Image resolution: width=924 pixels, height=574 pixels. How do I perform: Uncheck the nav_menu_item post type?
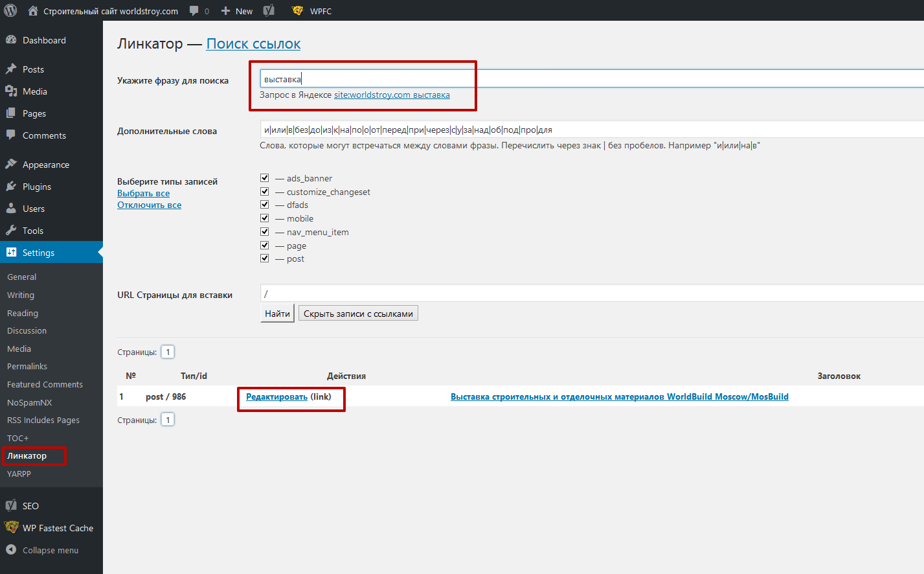(264, 232)
